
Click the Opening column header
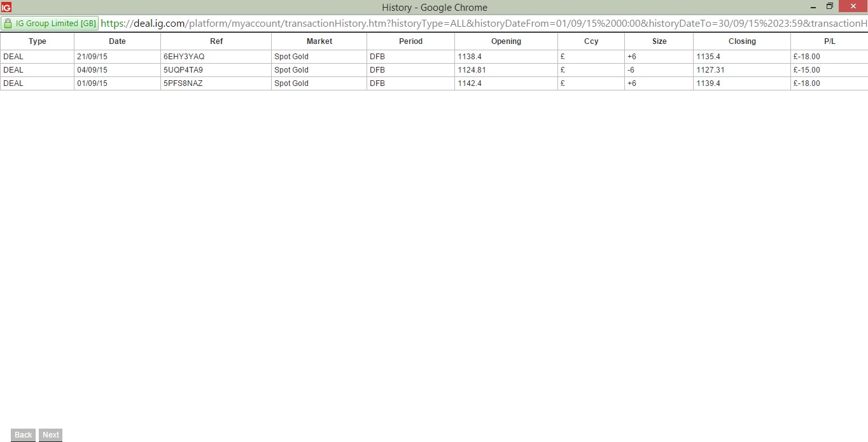pyautogui.click(x=507, y=41)
